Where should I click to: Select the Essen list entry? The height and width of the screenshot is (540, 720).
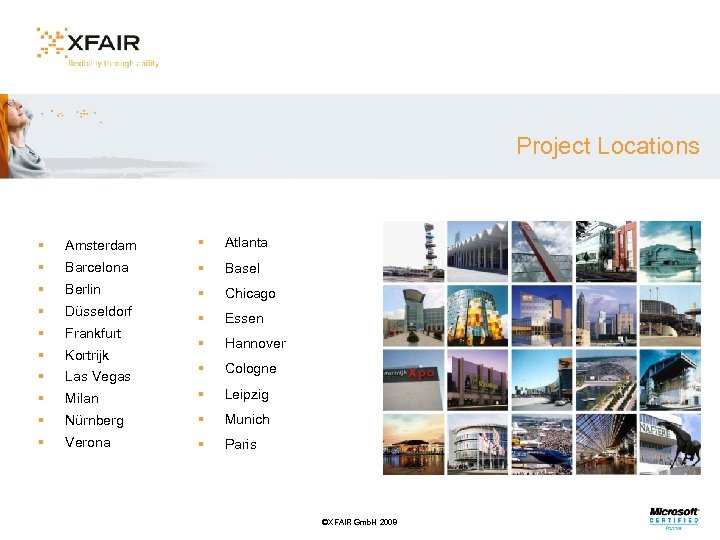(244, 318)
